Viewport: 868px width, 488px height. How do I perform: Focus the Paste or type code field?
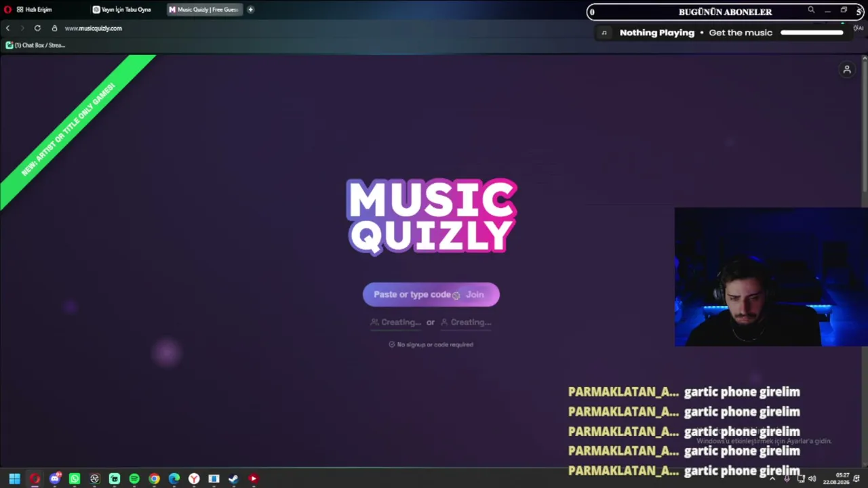pyautogui.click(x=412, y=295)
